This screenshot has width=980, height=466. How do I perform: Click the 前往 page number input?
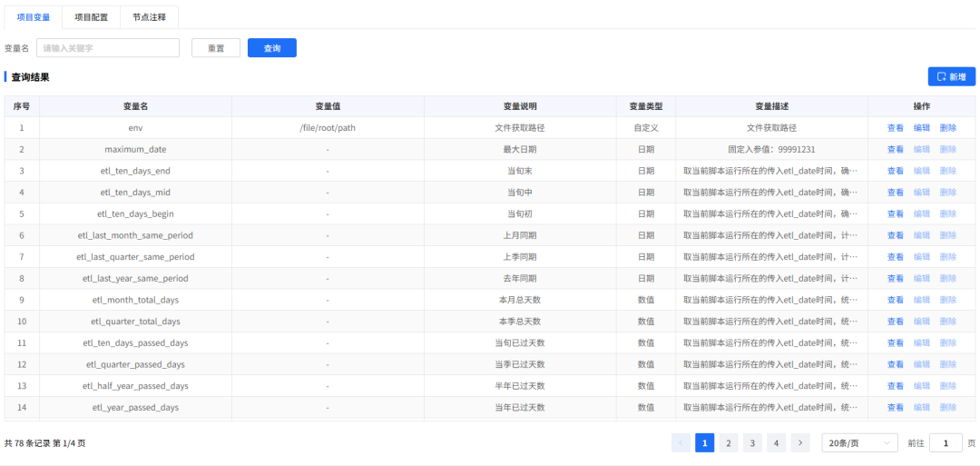coord(946,443)
